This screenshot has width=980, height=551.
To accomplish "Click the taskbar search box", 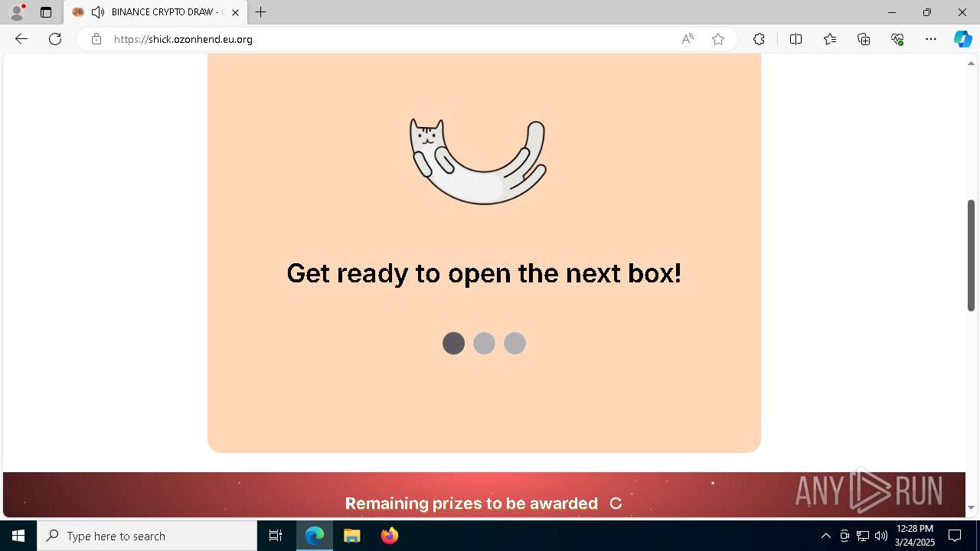I will coord(147,536).
